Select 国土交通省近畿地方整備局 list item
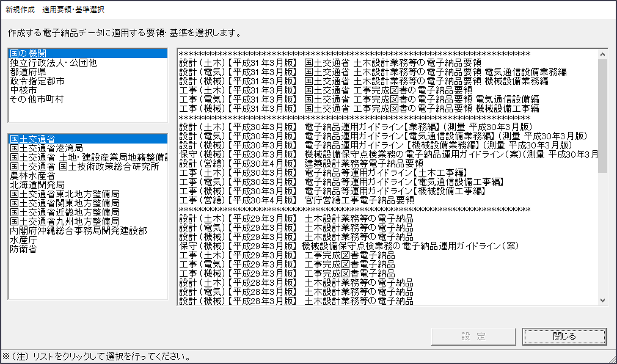617x364 pixels. [88, 212]
